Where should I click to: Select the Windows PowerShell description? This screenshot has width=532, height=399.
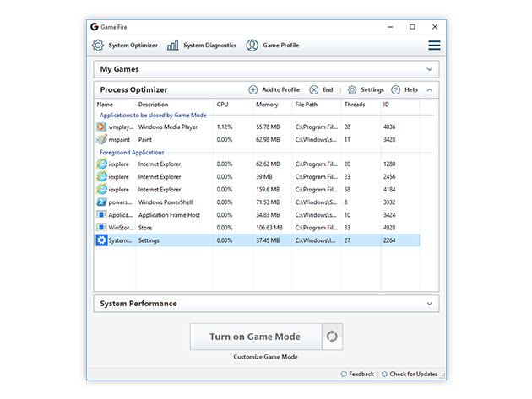tap(166, 202)
